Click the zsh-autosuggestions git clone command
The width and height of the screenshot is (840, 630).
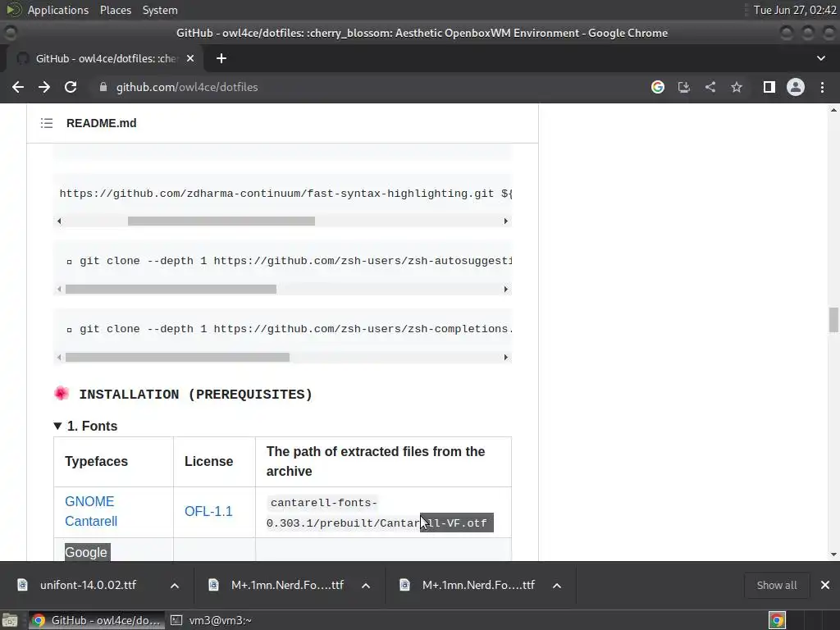tap(295, 261)
